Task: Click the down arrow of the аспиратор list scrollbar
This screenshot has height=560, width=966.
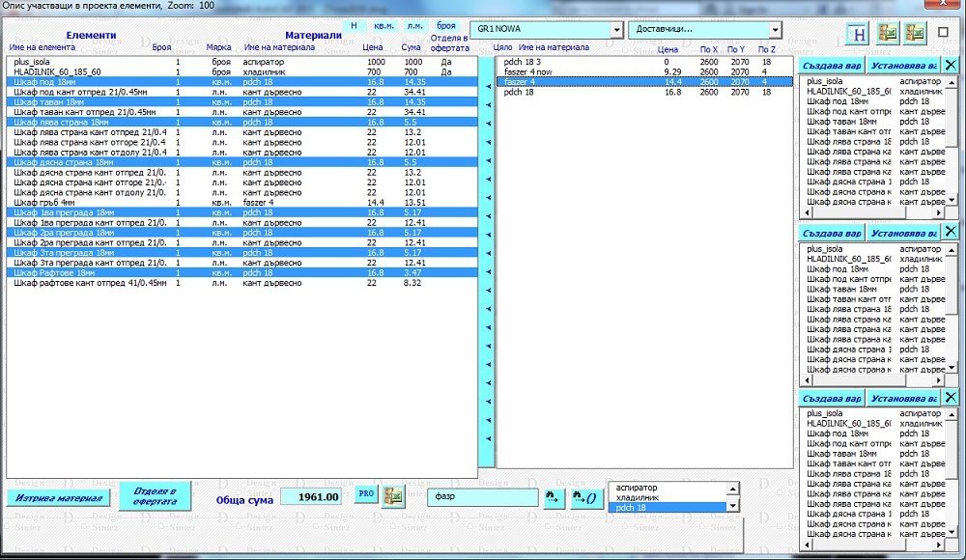Action: [732, 506]
